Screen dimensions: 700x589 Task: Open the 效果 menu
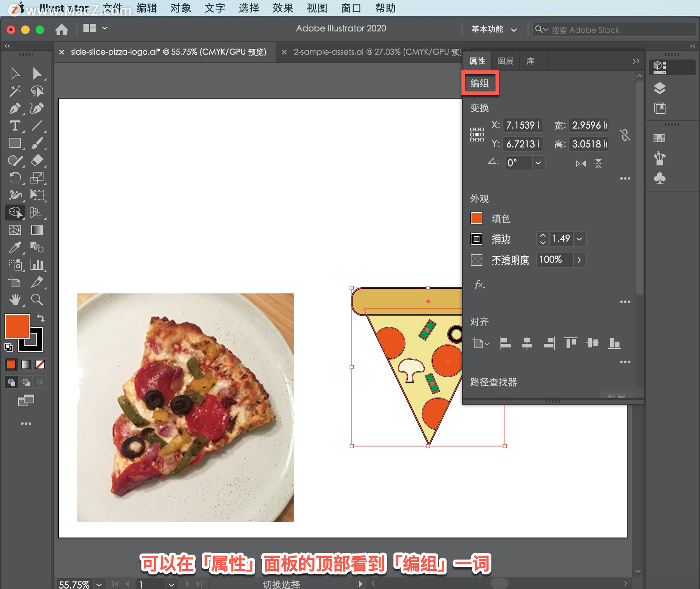point(283,8)
